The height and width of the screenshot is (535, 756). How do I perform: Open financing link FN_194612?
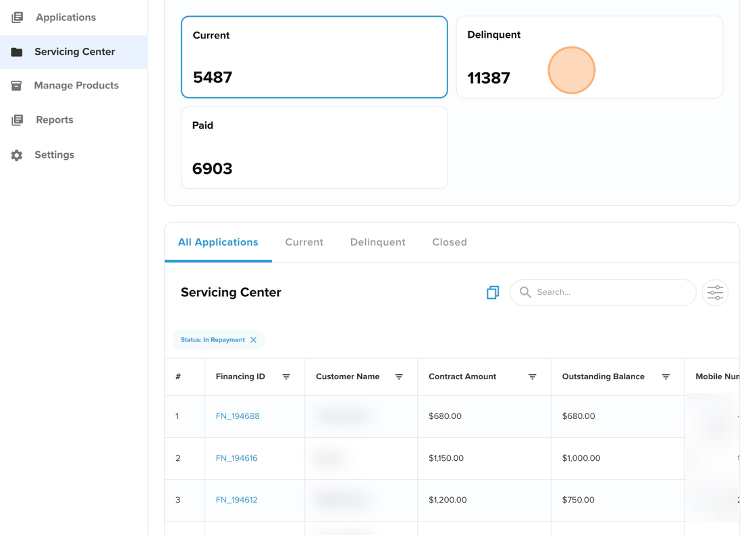(x=236, y=501)
